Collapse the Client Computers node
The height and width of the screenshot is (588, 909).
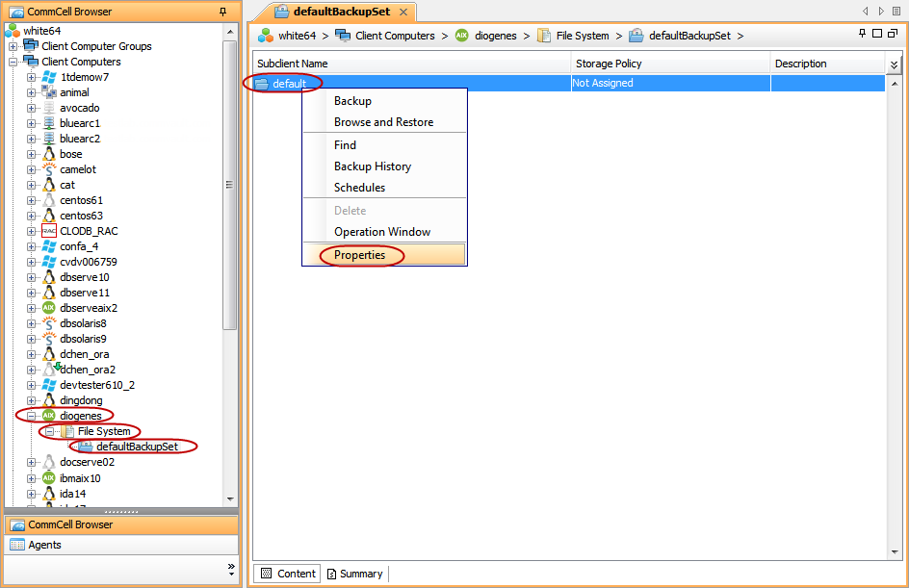pyautogui.click(x=13, y=62)
